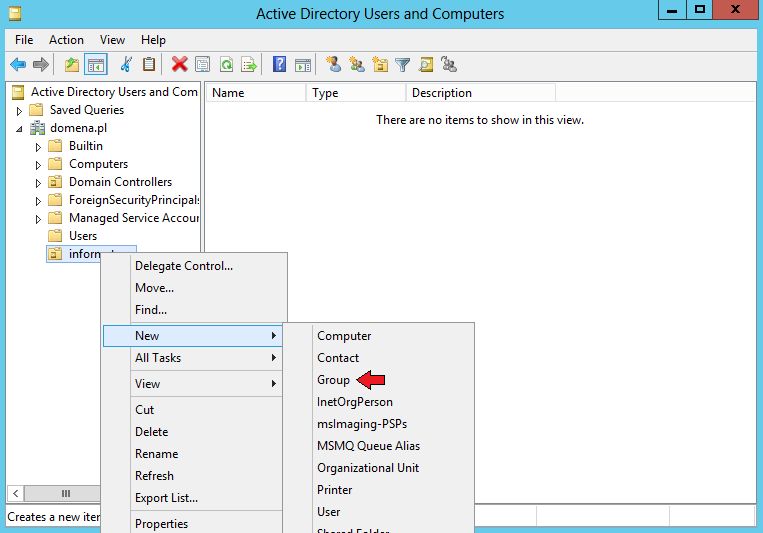Sort by the Type column header
The width and height of the screenshot is (763, 533).
pos(356,92)
